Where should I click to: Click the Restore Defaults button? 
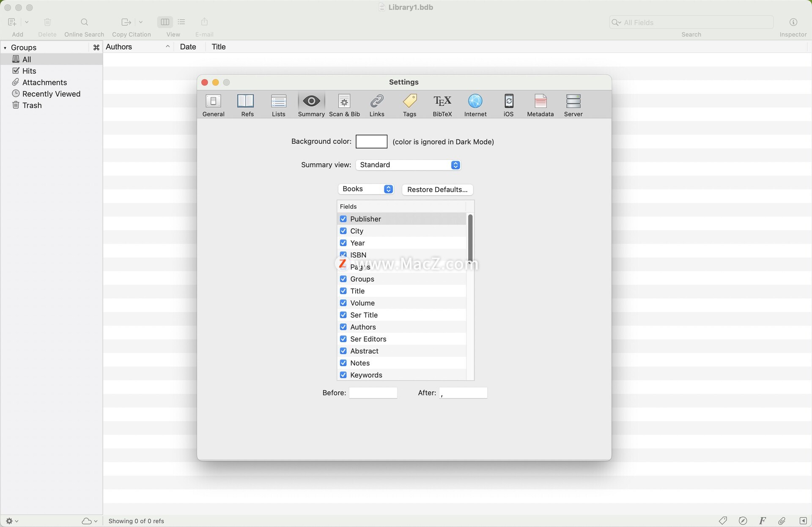coord(437,189)
